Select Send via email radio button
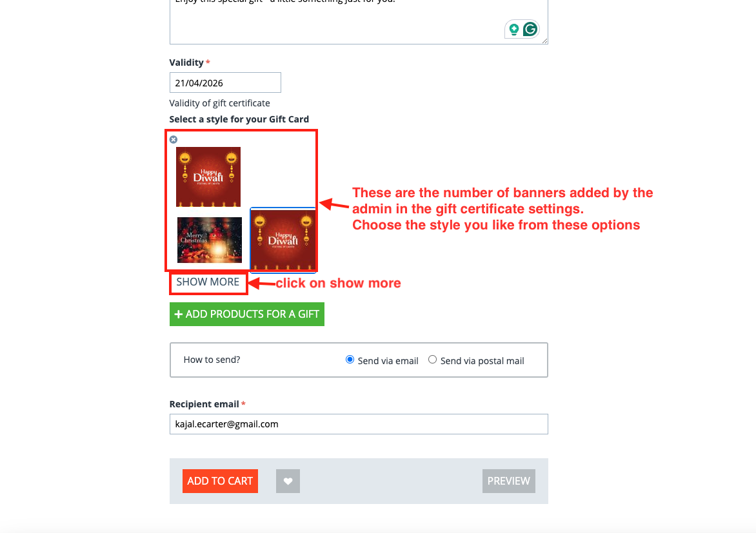 (x=350, y=360)
